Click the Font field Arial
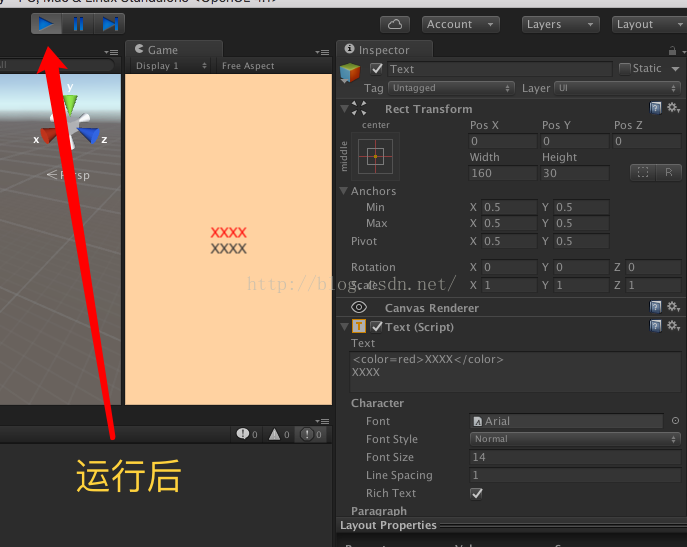The image size is (687, 547). pyautogui.click(x=566, y=421)
